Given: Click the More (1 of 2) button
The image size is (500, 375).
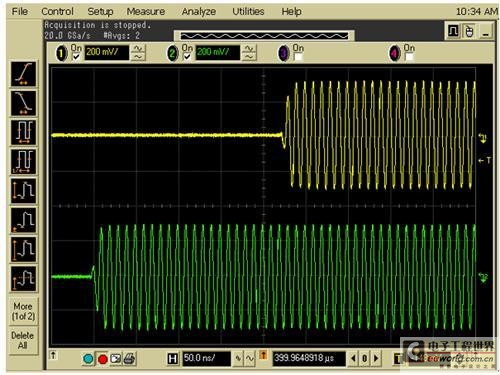Looking at the screenshot, I should (x=23, y=311).
